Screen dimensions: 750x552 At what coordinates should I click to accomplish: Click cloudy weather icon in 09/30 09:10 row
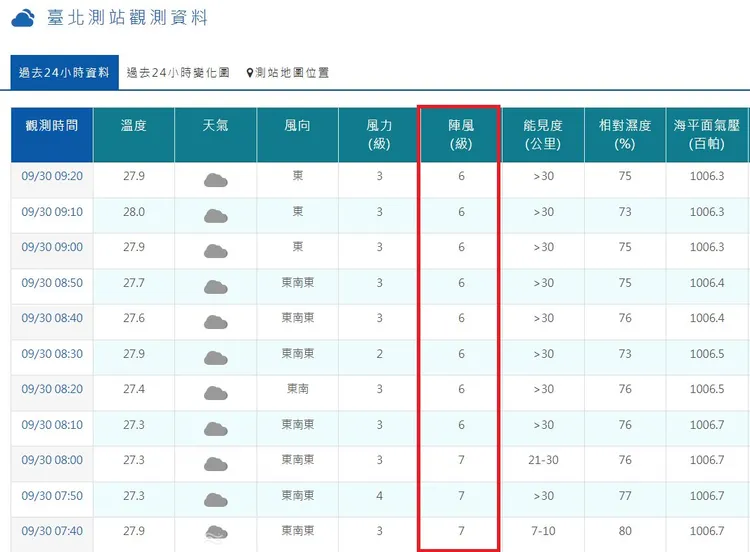coord(216,216)
